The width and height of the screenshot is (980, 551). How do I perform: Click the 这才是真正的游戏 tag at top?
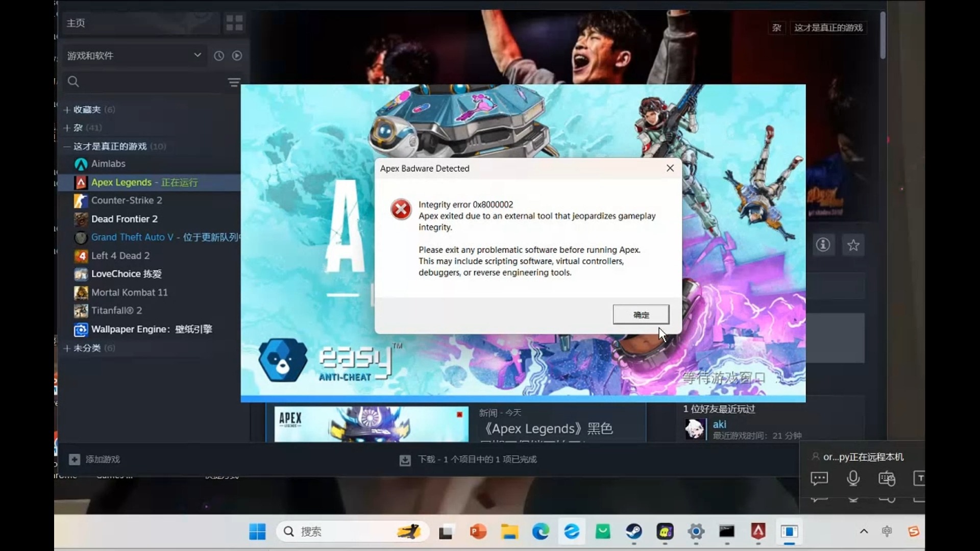pos(828,28)
